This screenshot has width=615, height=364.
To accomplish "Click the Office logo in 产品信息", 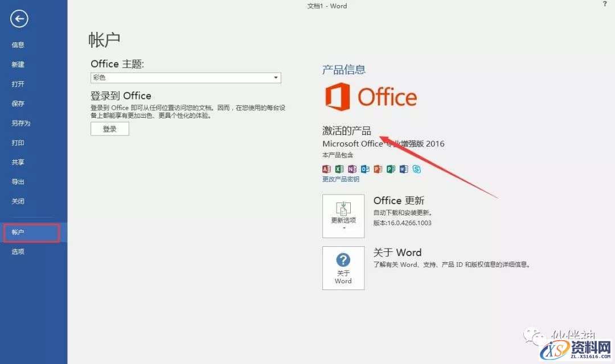I will pyautogui.click(x=370, y=97).
